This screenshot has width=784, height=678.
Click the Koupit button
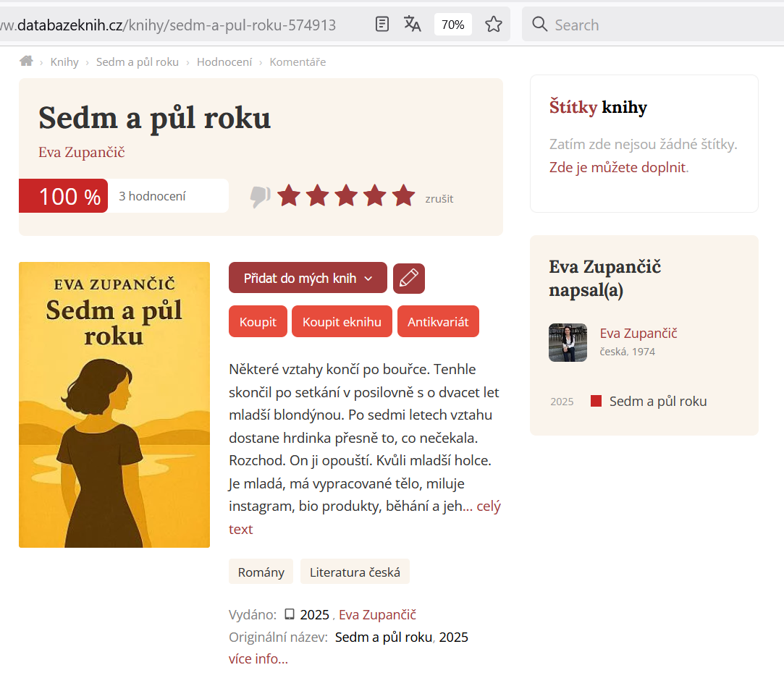(258, 322)
